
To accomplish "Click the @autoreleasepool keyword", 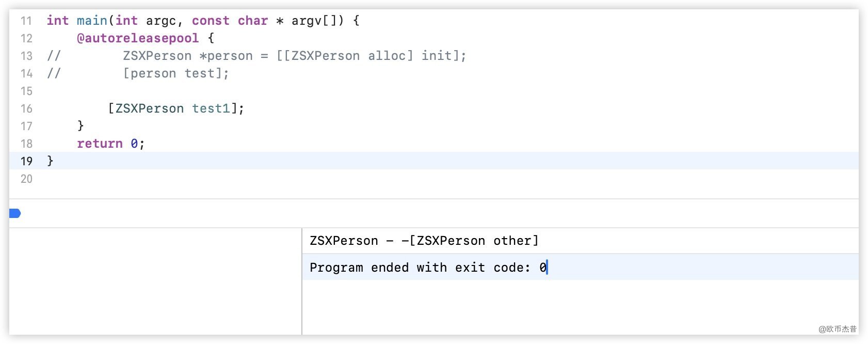I will click(x=137, y=38).
